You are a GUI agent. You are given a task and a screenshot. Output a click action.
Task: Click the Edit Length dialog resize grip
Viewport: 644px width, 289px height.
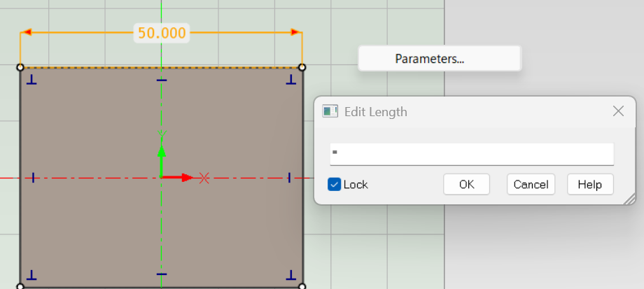[629, 199]
